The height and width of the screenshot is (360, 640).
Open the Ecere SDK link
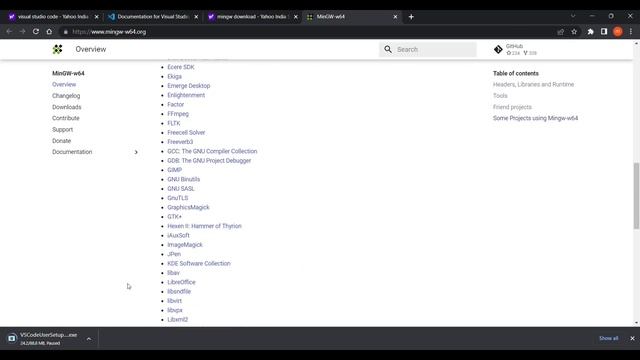coord(181,67)
